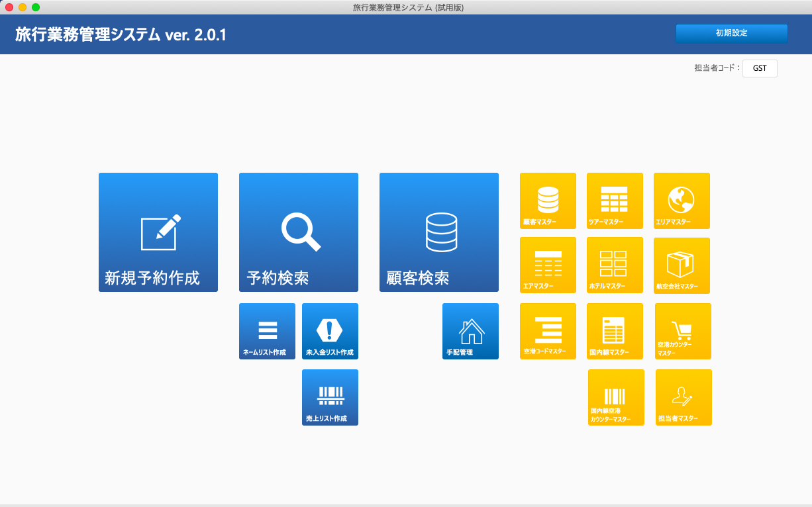Image resolution: width=812 pixels, height=507 pixels.
Task: Open 未入金リスト作成 warning tile
Action: click(330, 331)
